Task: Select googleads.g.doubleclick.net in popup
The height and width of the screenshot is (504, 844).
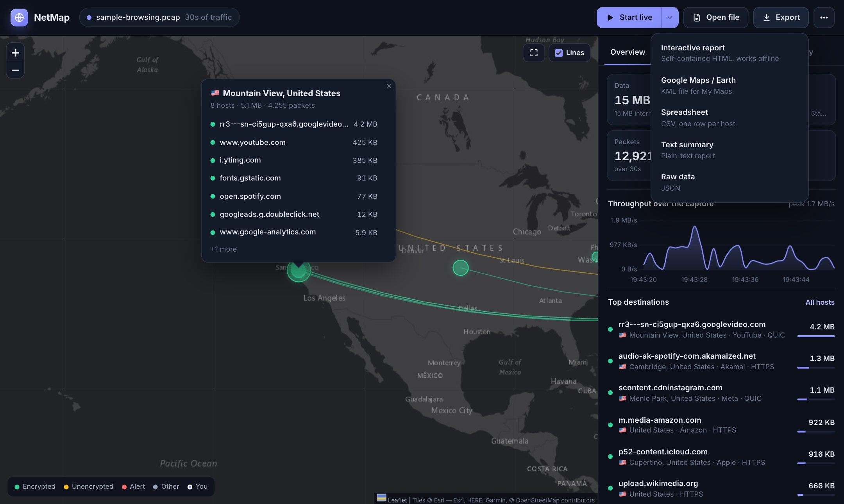Action: (x=294, y=214)
